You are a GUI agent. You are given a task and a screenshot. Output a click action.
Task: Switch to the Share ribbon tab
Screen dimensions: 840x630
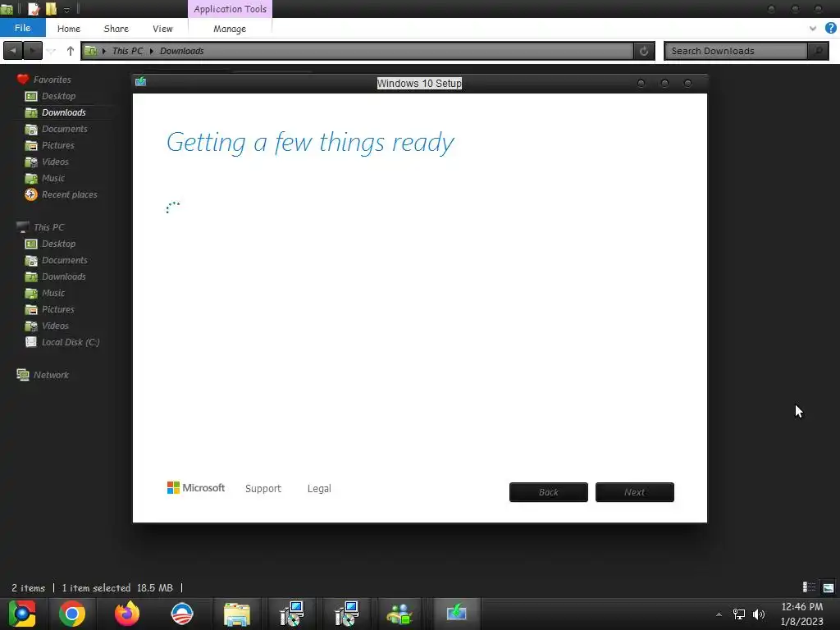pyautogui.click(x=116, y=29)
